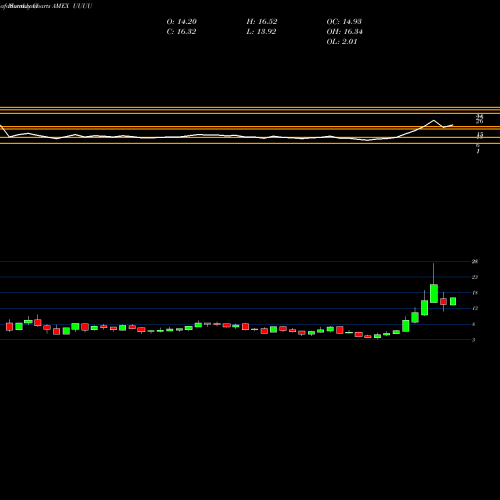The height and width of the screenshot is (500, 500).
Task: Click the 'OC: 14.93' value
Action: [x=344, y=22]
